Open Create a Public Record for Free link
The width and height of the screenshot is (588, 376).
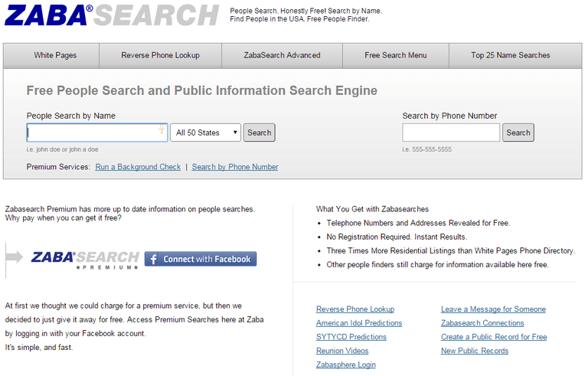click(494, 337)
